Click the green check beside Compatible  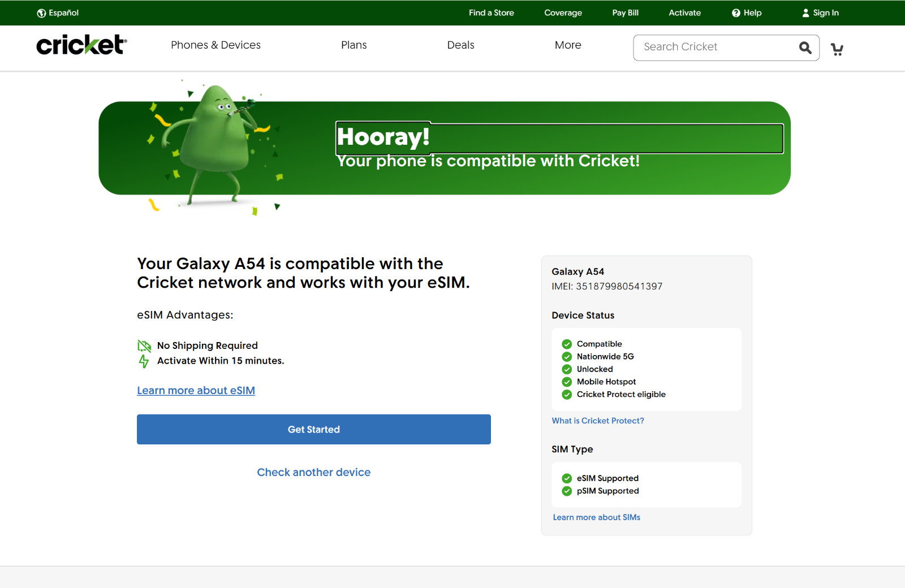coord(567,344)
